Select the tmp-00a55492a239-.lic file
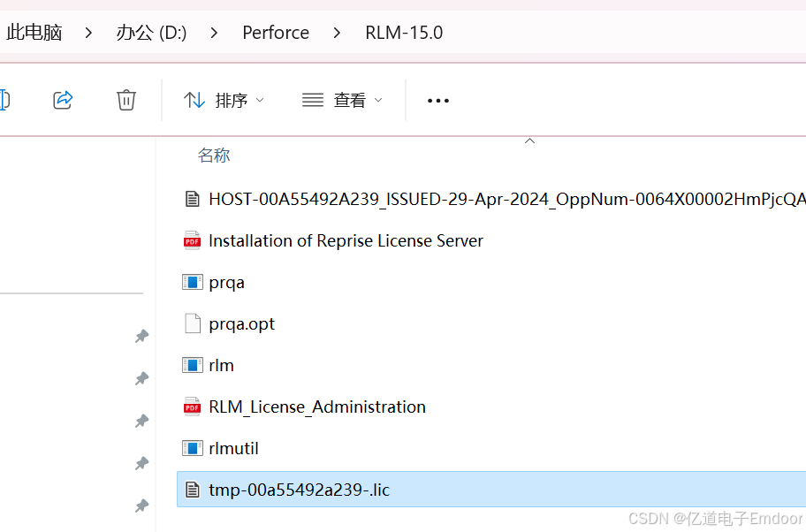Image resolution: width=806 pixels, height=532 pixels. [x=298, y=490]
